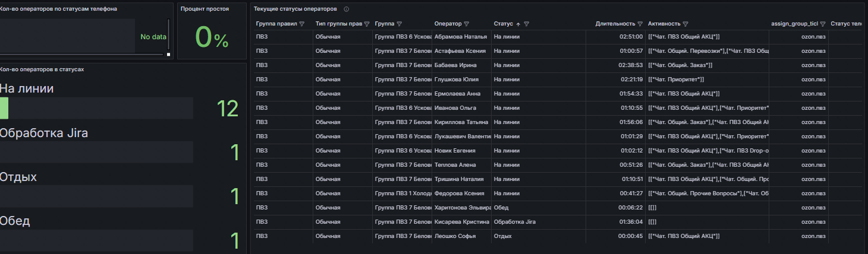This screenshot has height=254, width=868.
Task: Open filter for Группа правил column
Action: [x=302, y=24]
